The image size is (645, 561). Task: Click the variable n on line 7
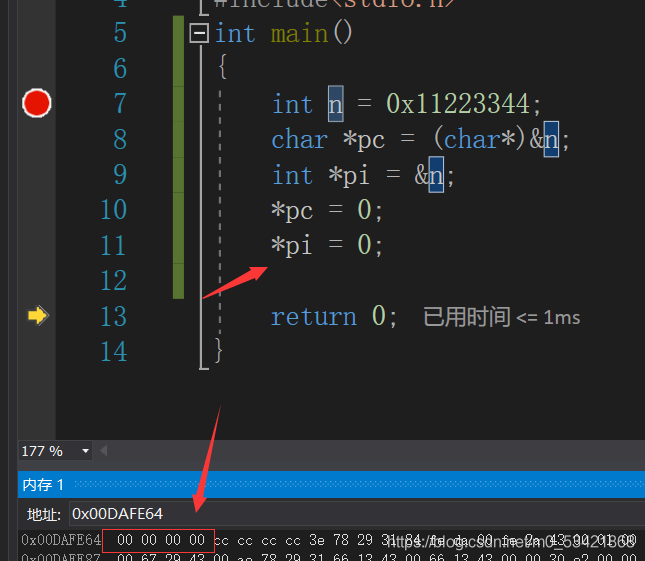(x=335, y=104)
